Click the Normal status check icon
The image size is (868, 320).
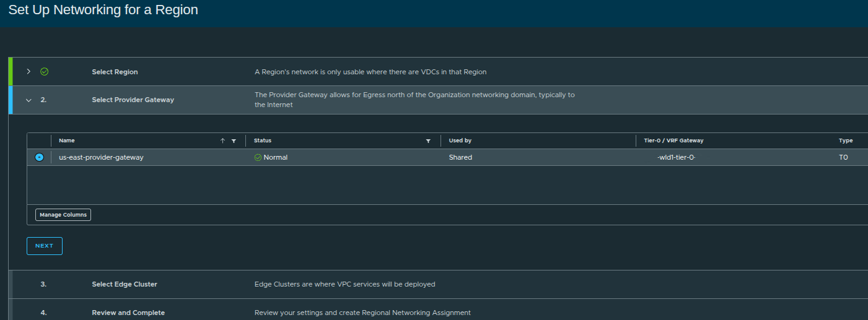pos(258,158)
